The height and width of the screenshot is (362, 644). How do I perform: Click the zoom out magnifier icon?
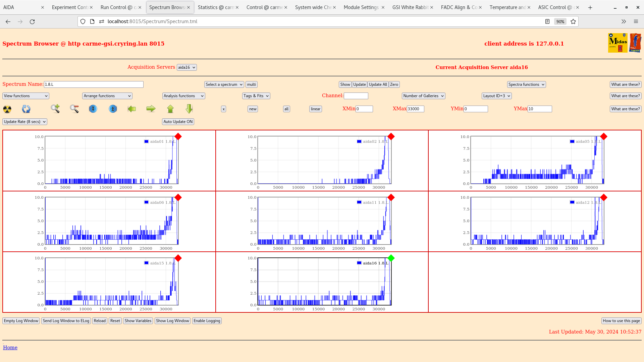coord(74,109)
